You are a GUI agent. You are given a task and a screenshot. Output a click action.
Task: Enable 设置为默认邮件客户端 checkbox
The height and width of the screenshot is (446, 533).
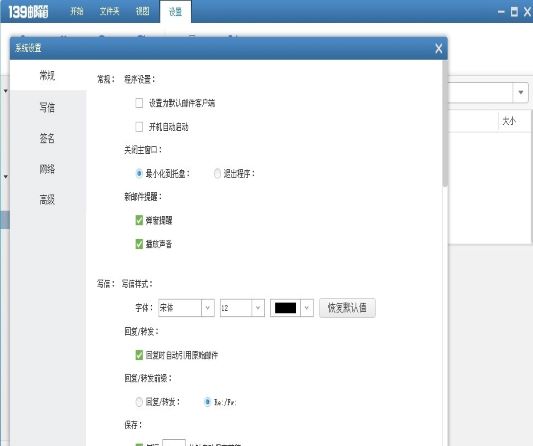tap(139, 103)
